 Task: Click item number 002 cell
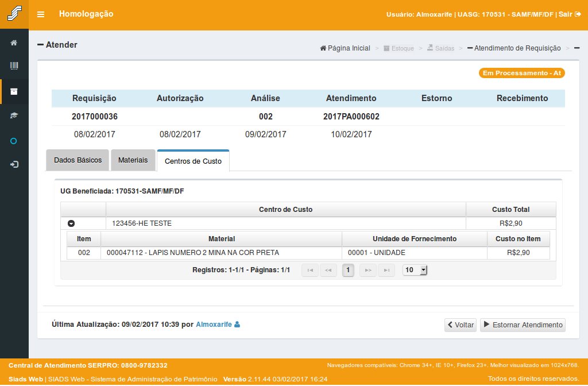(84, 253)
